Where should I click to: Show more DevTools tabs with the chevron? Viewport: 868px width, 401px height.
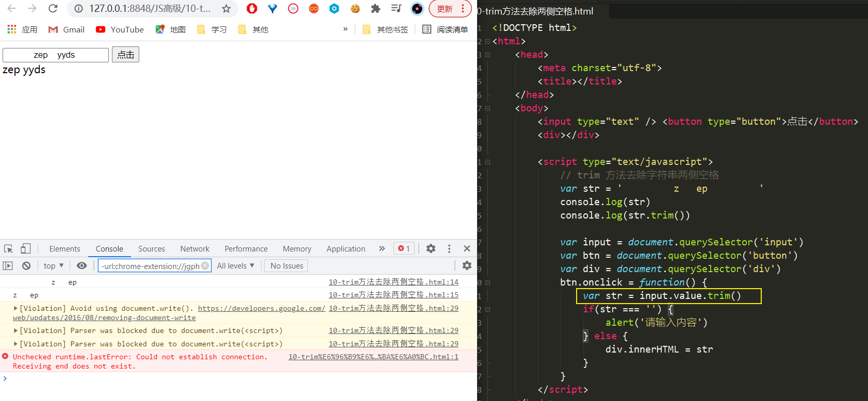pyautogui.click(x=382, y=248)
